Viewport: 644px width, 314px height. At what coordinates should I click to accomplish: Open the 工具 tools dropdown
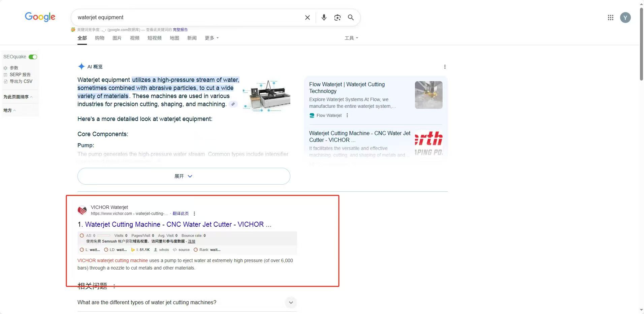pyautogui.click(x=351, y=38)
